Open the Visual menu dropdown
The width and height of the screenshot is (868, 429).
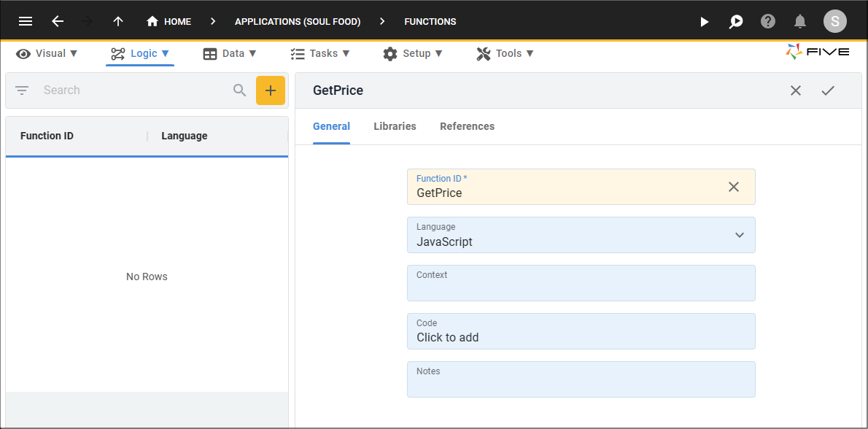[x=47, y=54]
